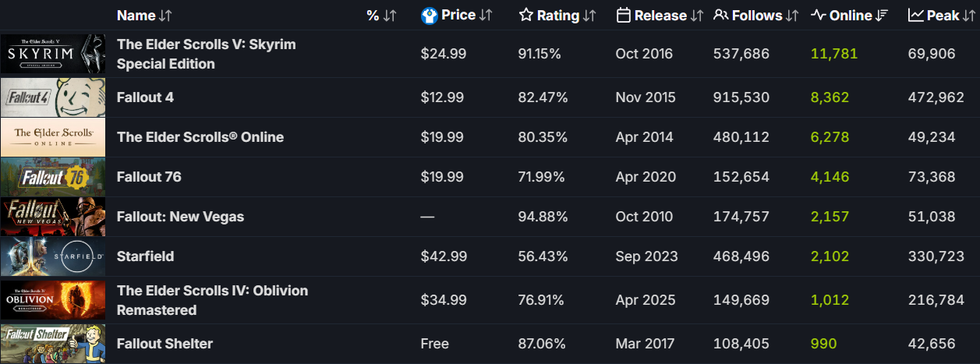The image size is (980, 364).
Task: Click the sort arrows beside Follows
Action: [x=793, y=16]
